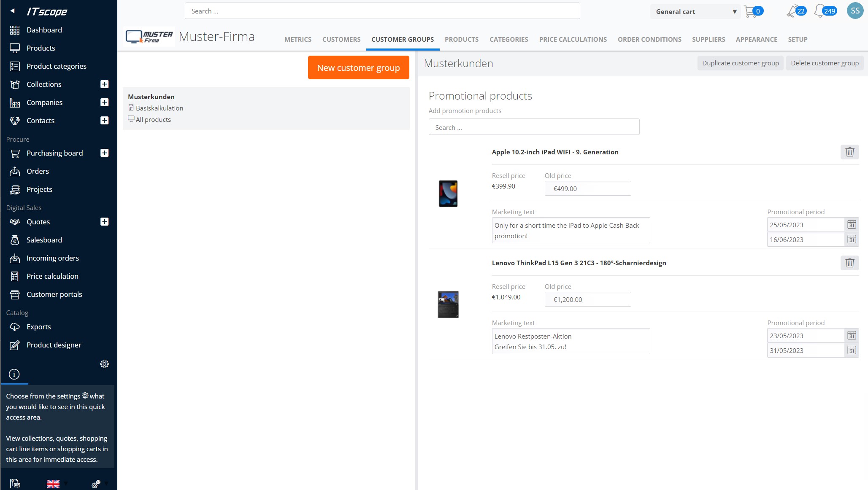Open the Product designer
This screenshot has width=868, height=490.
point(54,345)
